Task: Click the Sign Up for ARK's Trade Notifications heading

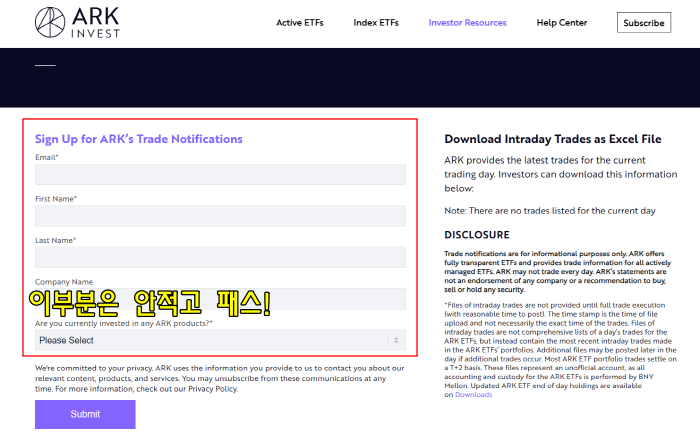Action: (139, 139)
